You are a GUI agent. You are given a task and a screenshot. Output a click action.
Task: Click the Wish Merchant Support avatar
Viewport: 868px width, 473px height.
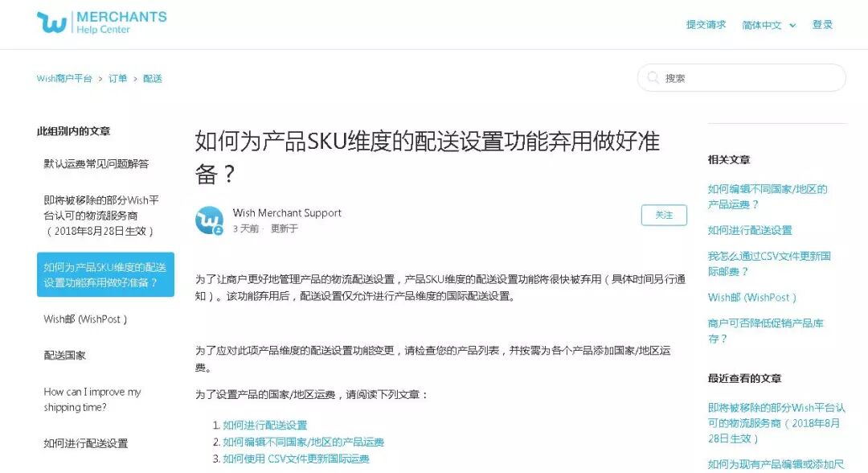point(209,220)
